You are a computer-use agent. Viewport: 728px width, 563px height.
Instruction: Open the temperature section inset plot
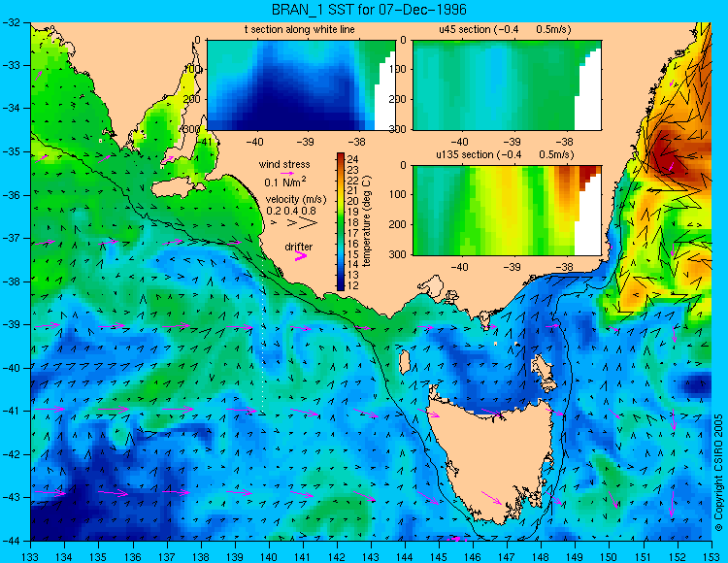301,85
